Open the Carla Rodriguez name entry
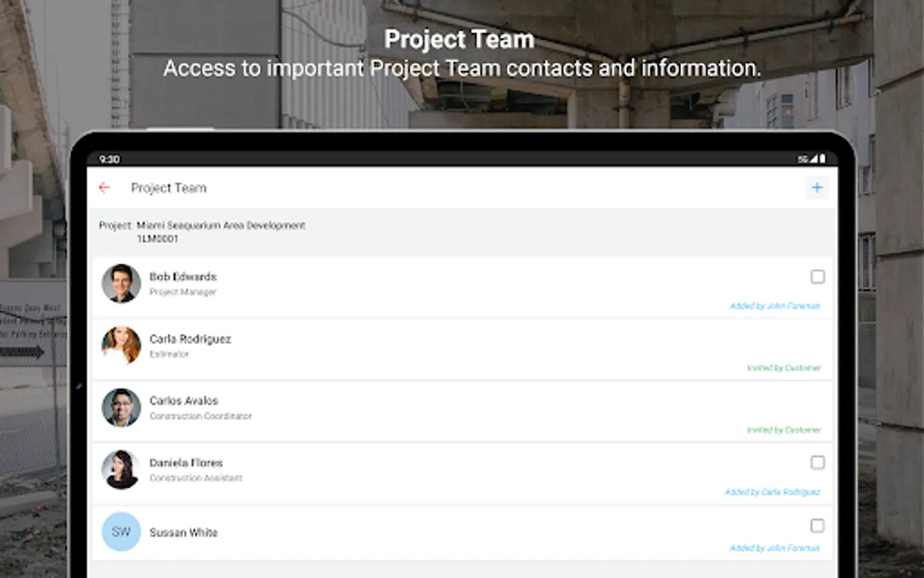 click(190, 339)
